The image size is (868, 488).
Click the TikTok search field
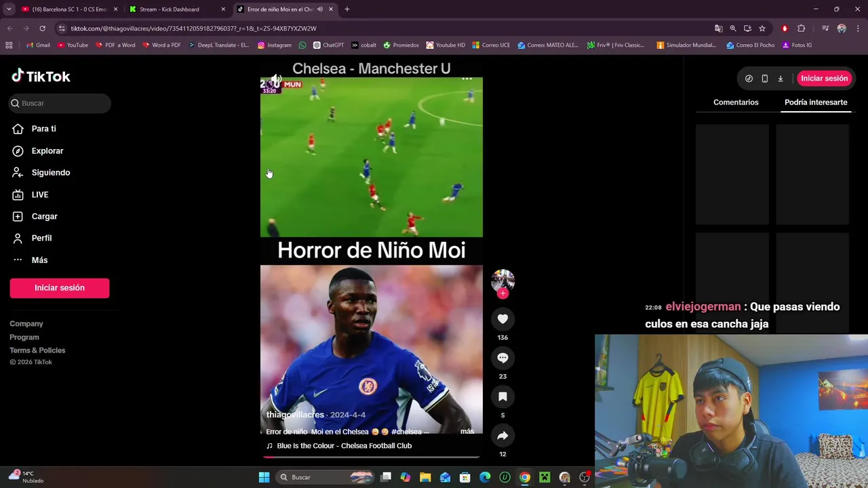point(60,103)
